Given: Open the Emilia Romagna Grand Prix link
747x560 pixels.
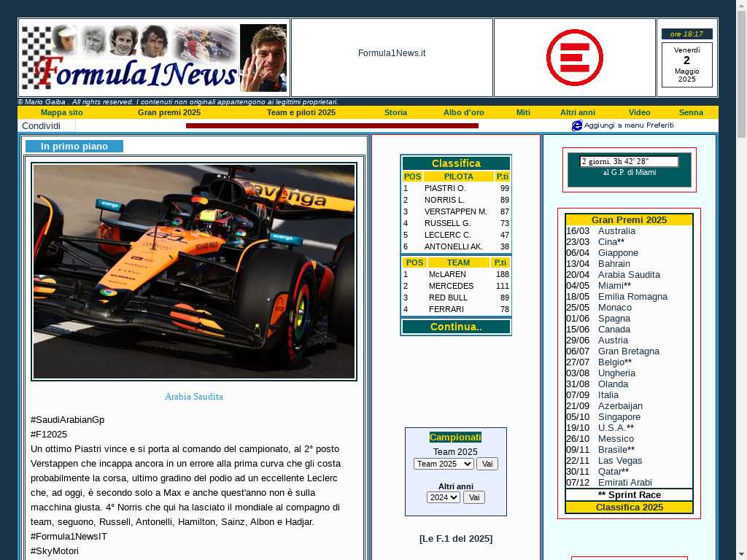Looking at the screenshot, I should [632, 297].
